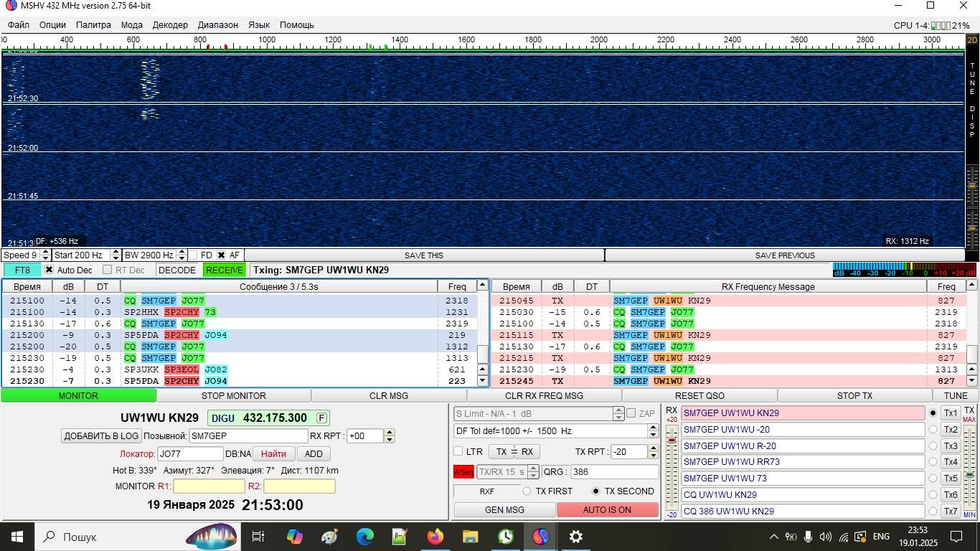
Task: Open the Палитра menu
Action: [93, 24]
